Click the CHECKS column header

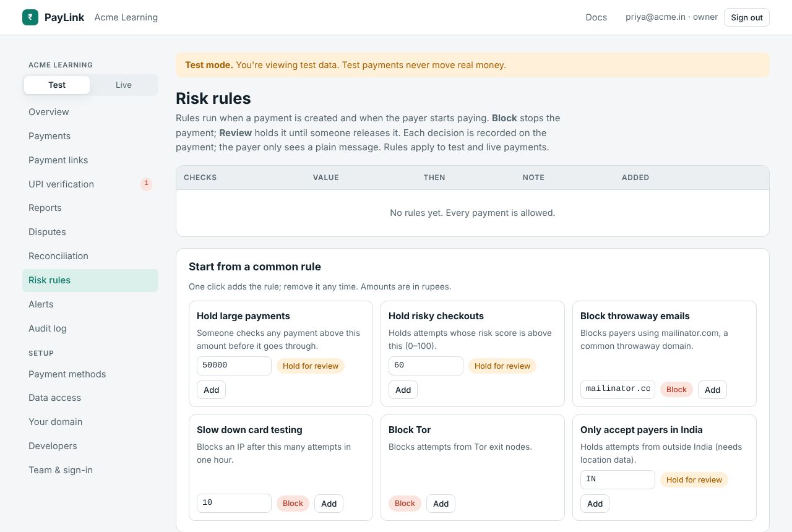200,178
